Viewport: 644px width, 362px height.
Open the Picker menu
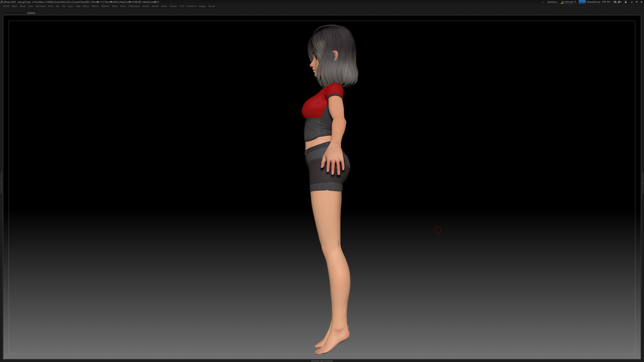coord(123,6)
